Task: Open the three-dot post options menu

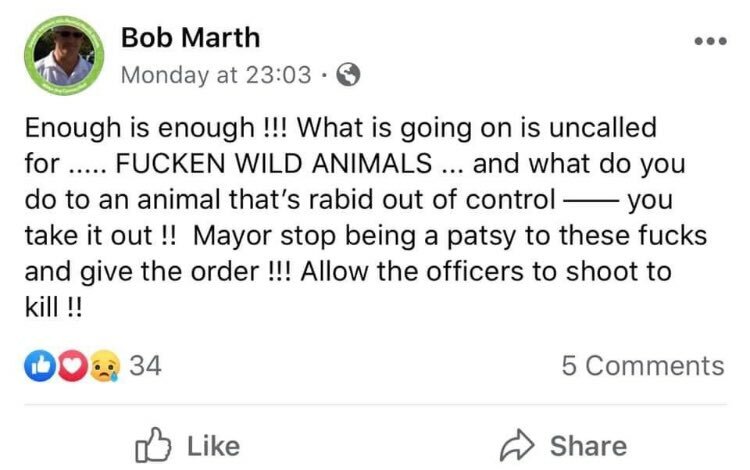Action: [x=711, y=42]
